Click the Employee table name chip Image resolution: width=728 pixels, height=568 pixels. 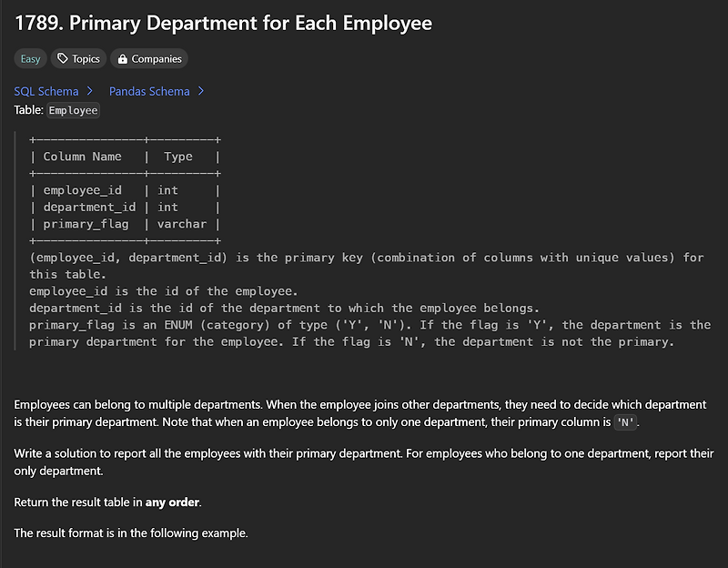73,110
